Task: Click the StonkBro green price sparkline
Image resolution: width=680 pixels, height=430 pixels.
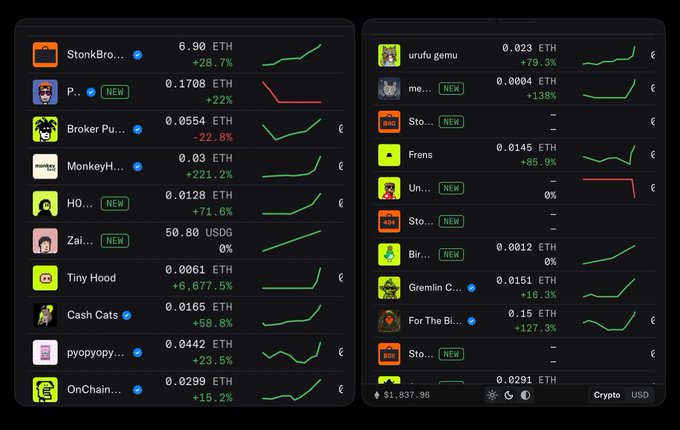Action: 291,55
